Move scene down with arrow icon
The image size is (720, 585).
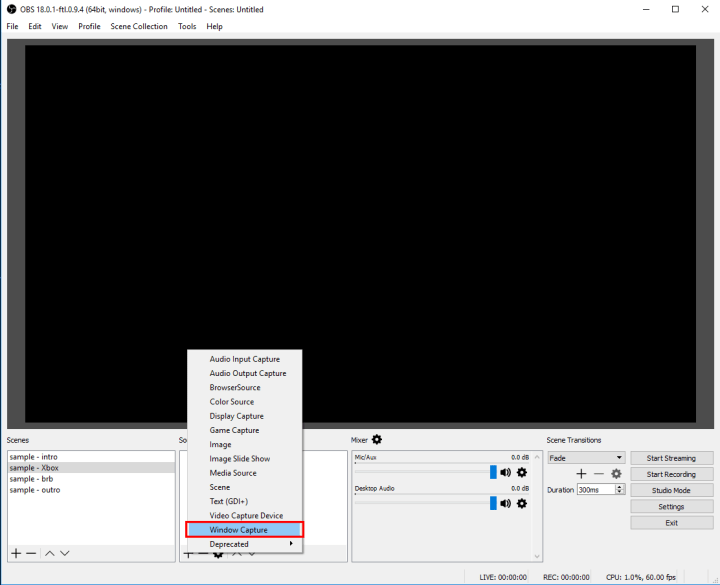[65, 553]
